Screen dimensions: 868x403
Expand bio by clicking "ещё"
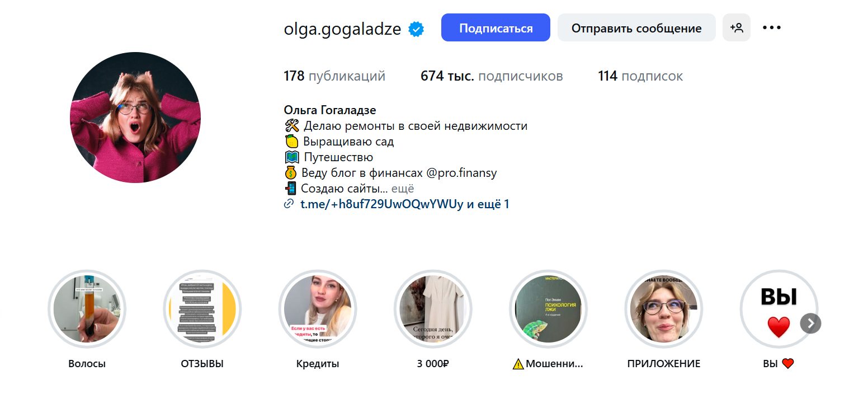point(403,189)
